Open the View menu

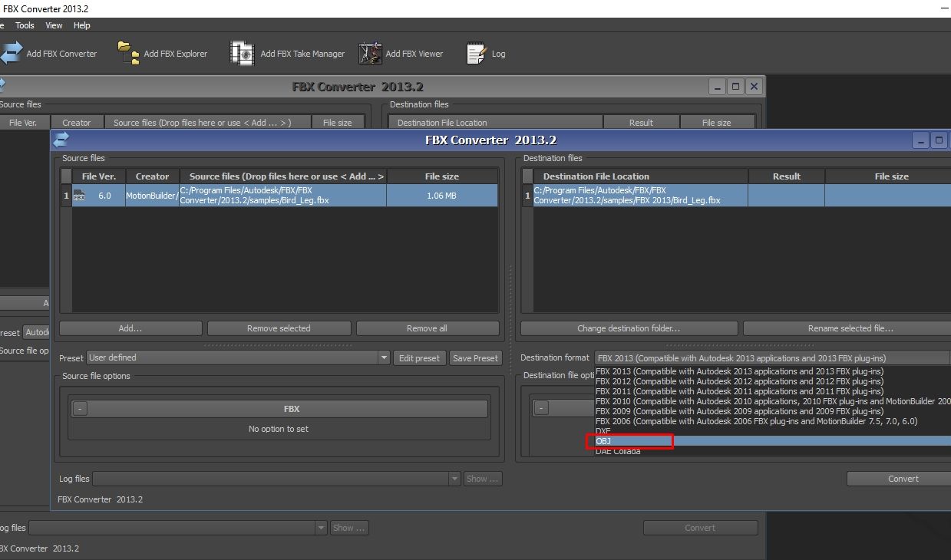52,25
